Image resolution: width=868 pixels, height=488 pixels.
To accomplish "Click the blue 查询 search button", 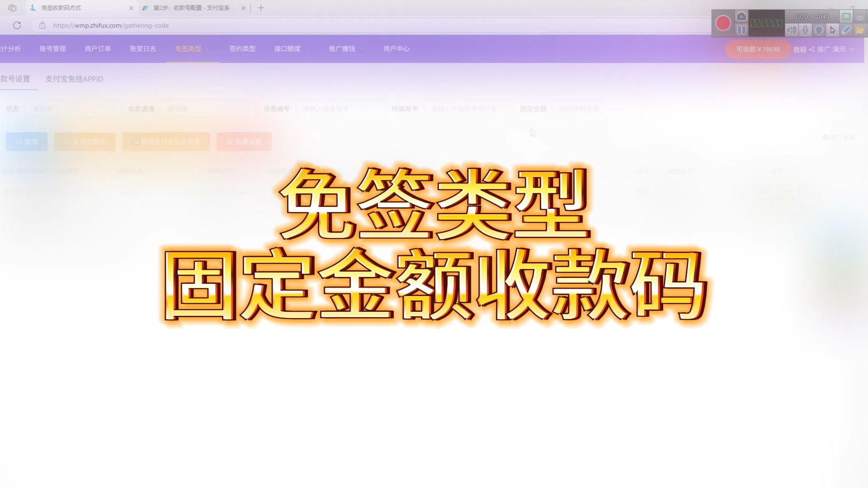I will 27,141.
